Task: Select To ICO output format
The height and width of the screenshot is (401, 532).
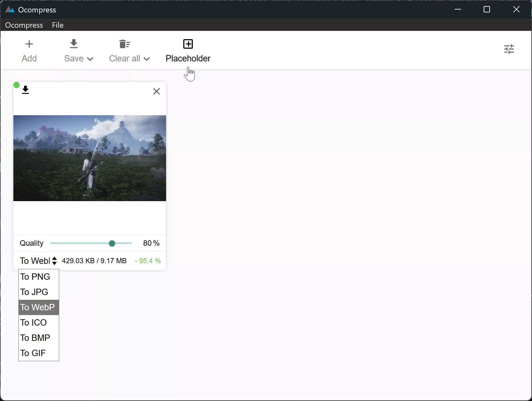Action: coord(34,322)
